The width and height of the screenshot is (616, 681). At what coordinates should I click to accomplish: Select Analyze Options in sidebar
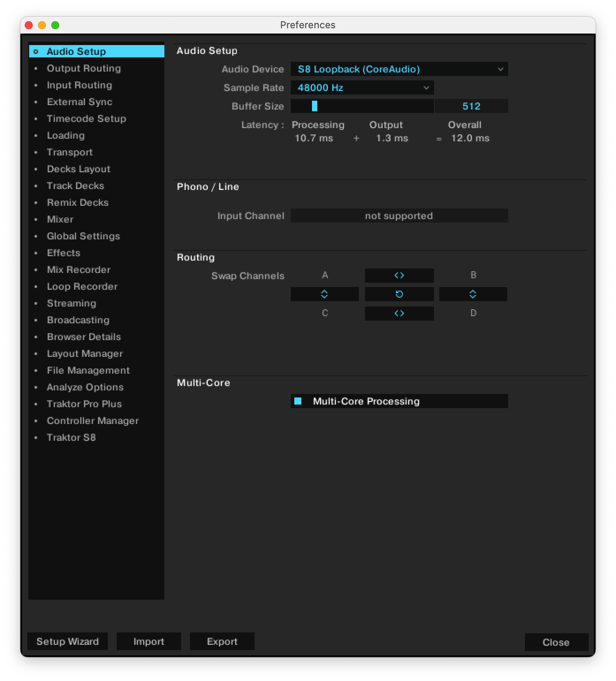(x=96, y=387)
